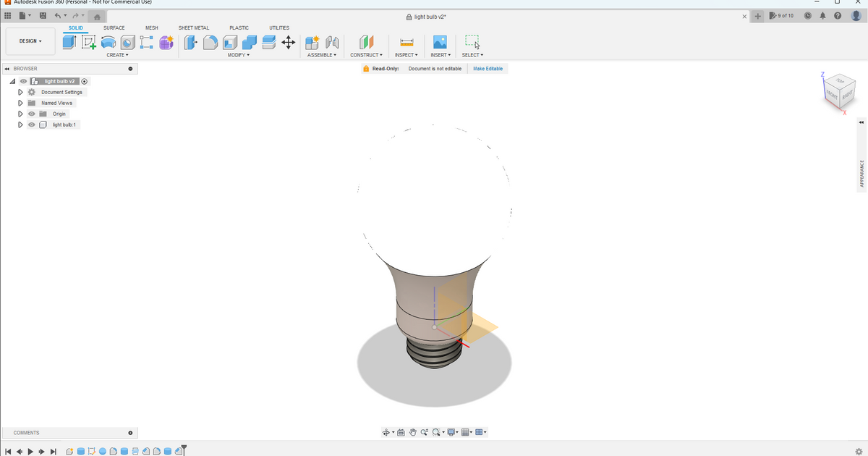The height and width of the screenshot is (456, 868).
Task: Create a new sketch
Action: point(88,42)
